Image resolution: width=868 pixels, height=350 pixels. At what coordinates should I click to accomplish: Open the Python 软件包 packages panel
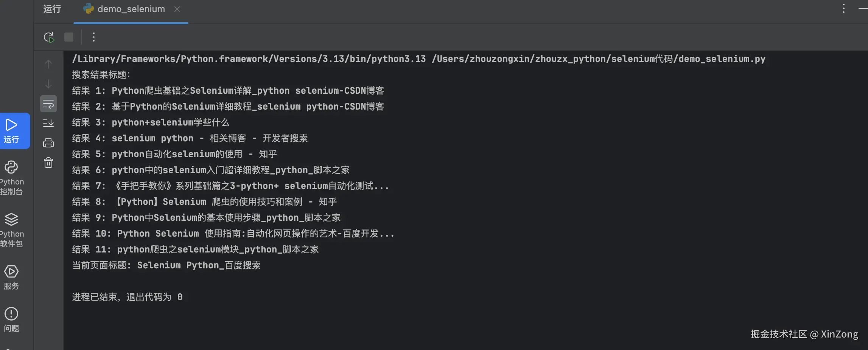[x=11, y=230]
